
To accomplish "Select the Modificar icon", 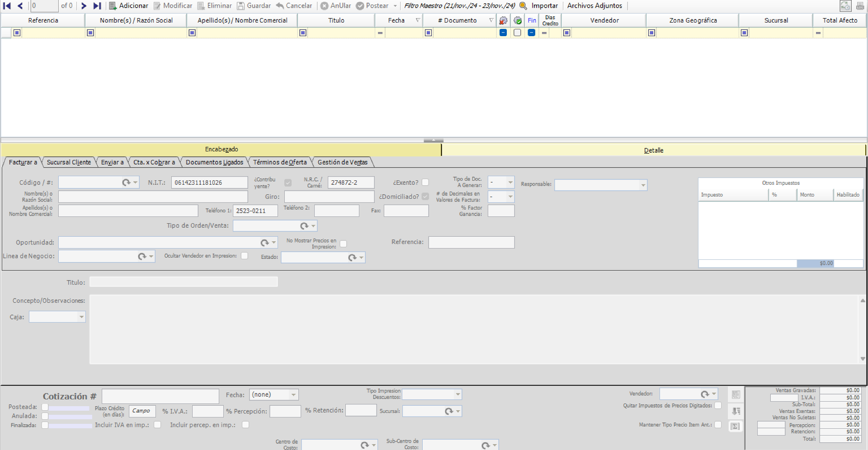I will coord(156,5).
